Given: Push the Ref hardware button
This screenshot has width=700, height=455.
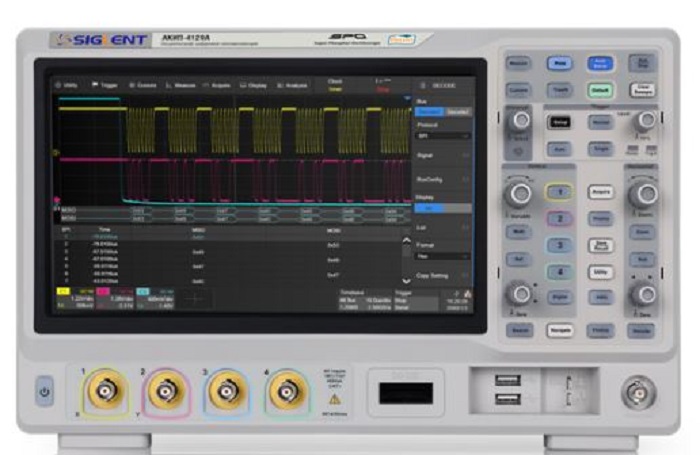Looking at the screenshot, I should point(518,259).
